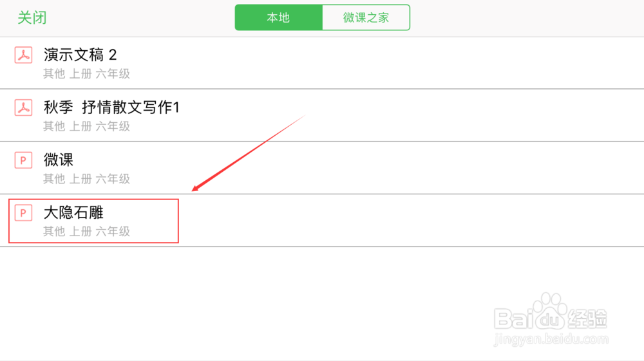Tap the 关闭 button

pyautogui.click(x=32, y=17)
